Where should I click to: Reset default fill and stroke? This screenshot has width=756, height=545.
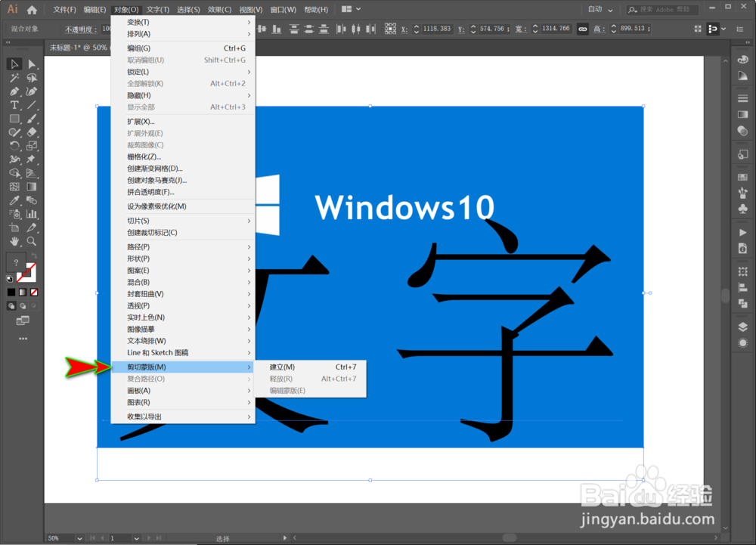coord(10,278)
